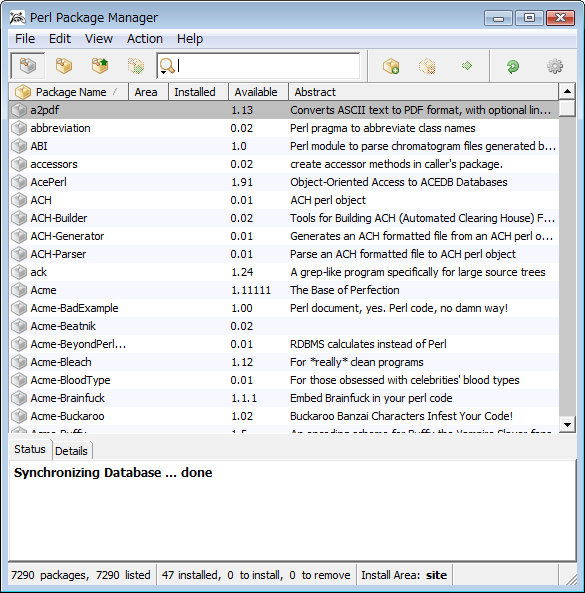Open the View menu

99,39
